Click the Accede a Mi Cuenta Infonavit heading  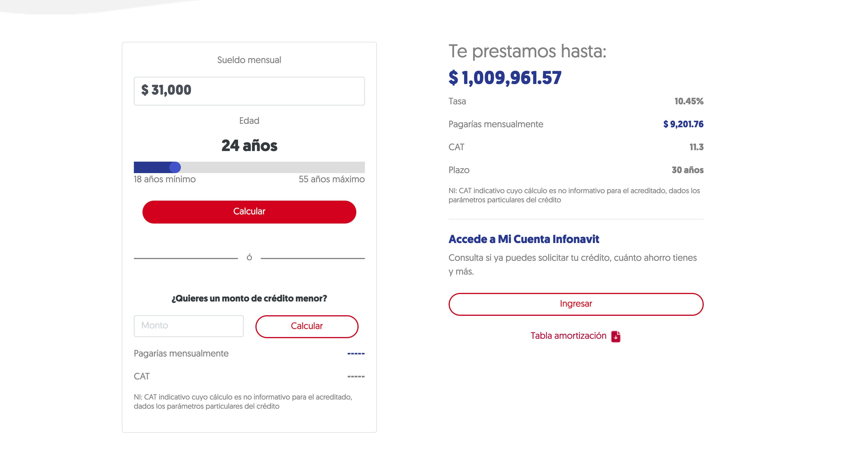(x=524, y=239)
